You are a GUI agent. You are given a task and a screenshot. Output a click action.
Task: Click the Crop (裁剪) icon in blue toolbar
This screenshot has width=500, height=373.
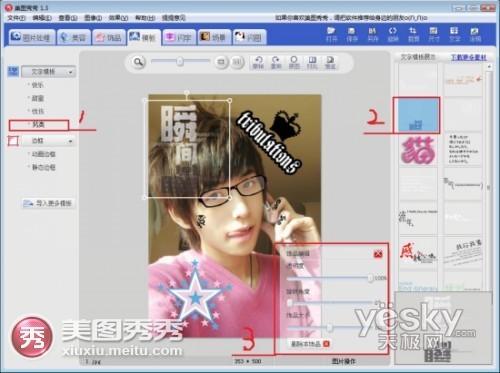point(413,35)
